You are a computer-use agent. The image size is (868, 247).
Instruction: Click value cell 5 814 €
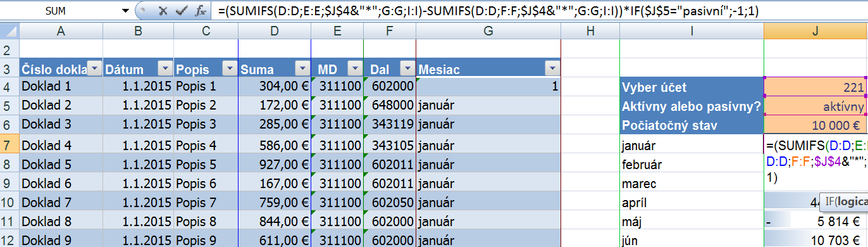tap(815, 222)
